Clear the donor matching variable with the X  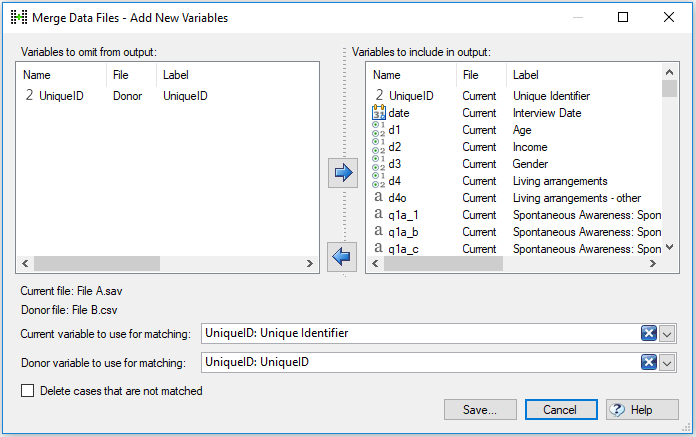[649, 362]
